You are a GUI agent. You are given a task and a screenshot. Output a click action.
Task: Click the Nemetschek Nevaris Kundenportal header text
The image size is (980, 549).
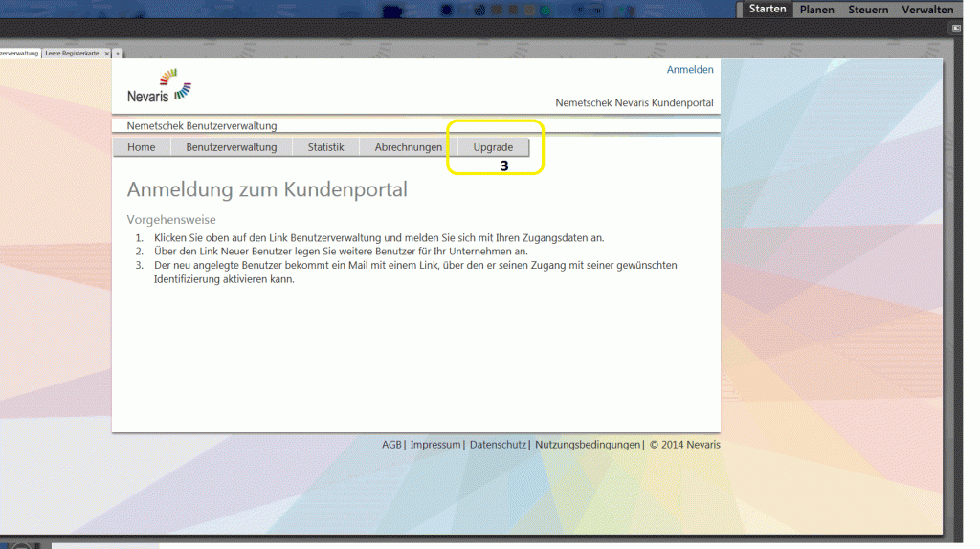pos(634,102)
